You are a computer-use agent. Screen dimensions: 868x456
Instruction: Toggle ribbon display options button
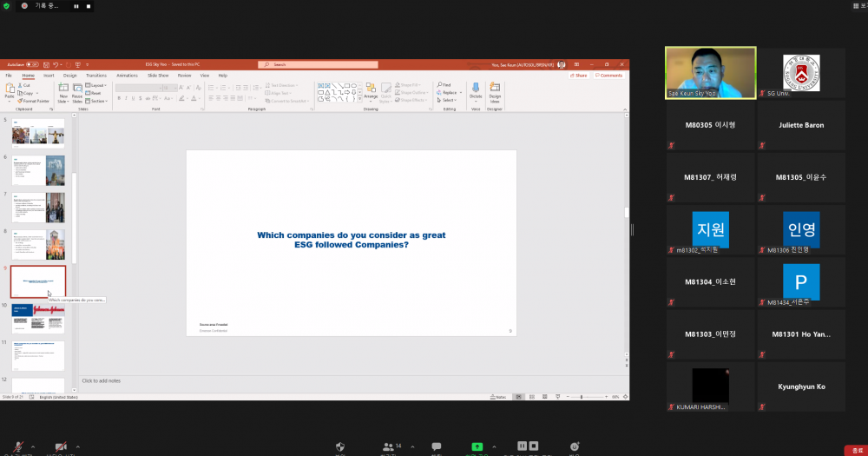coord(576,65)
